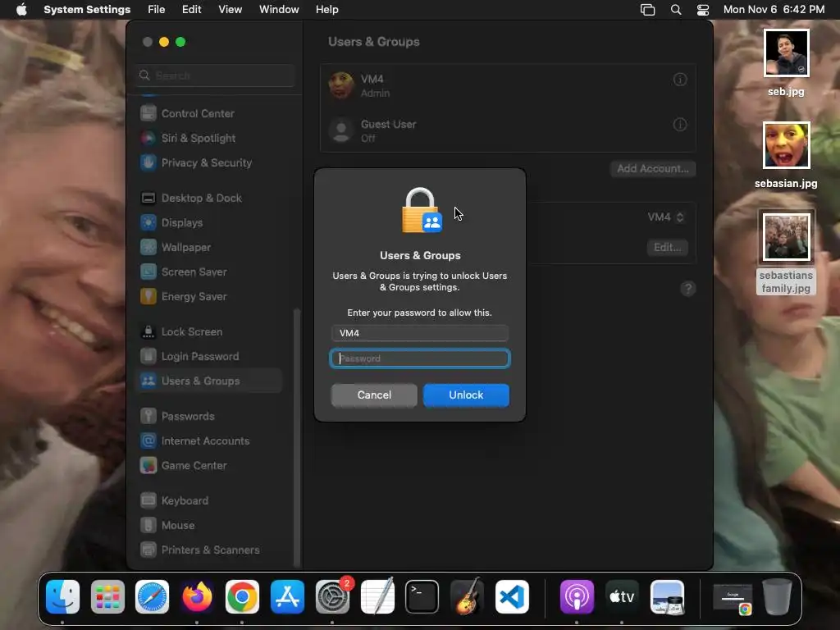840x630 pixels.
Task: Open Podcasts from the Dock
Action: click(577, 597)
